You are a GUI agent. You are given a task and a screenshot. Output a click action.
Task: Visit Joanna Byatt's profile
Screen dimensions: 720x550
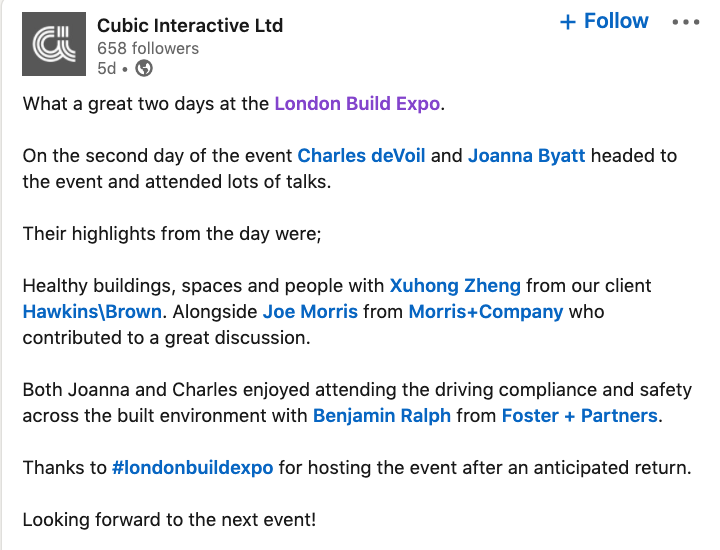click(527, 156)
